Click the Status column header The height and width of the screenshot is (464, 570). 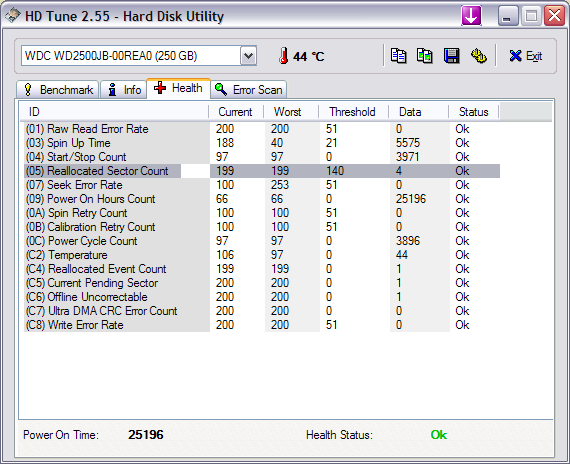click(x=474, y=112)
